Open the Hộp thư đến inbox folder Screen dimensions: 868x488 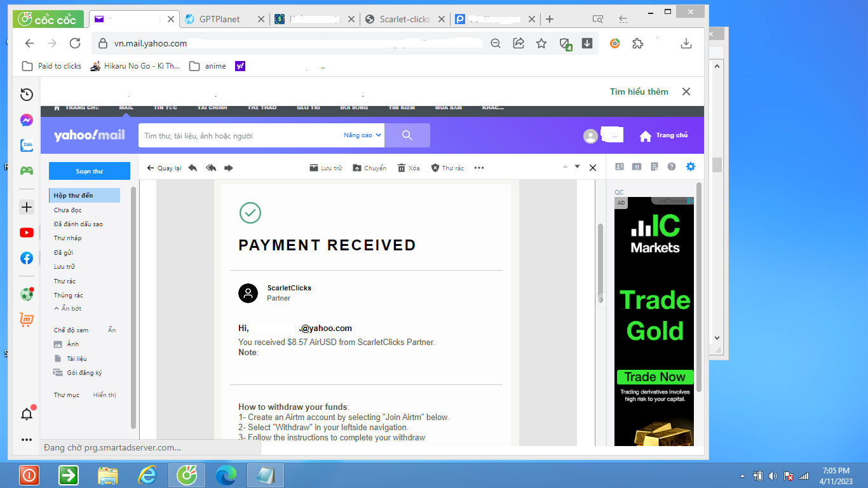(85, 196)
